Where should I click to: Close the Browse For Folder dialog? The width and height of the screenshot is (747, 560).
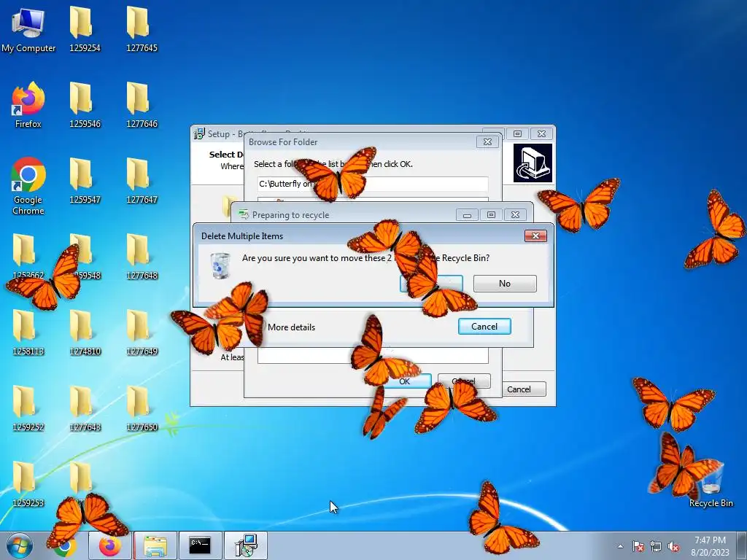[487, 142]
